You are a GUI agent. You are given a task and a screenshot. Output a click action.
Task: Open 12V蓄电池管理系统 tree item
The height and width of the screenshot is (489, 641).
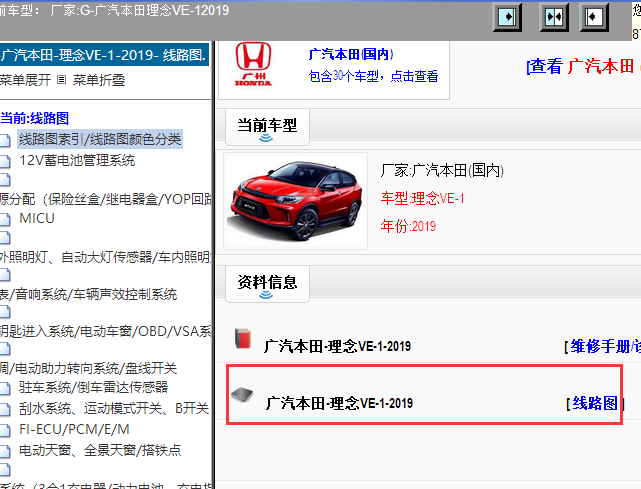coord(77,160)
